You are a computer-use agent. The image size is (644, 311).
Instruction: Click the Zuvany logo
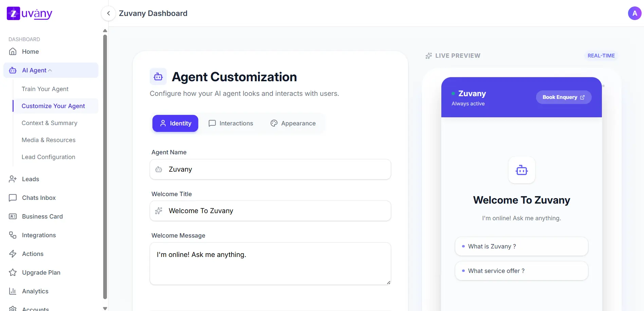pyautogui.click(x=30, y=13)
